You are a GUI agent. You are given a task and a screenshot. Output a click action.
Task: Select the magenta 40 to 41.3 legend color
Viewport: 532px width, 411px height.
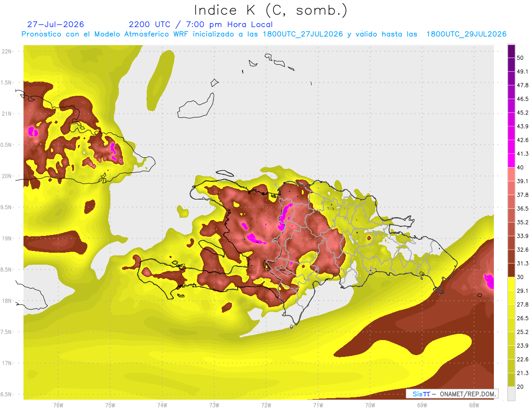pos(511,160)
